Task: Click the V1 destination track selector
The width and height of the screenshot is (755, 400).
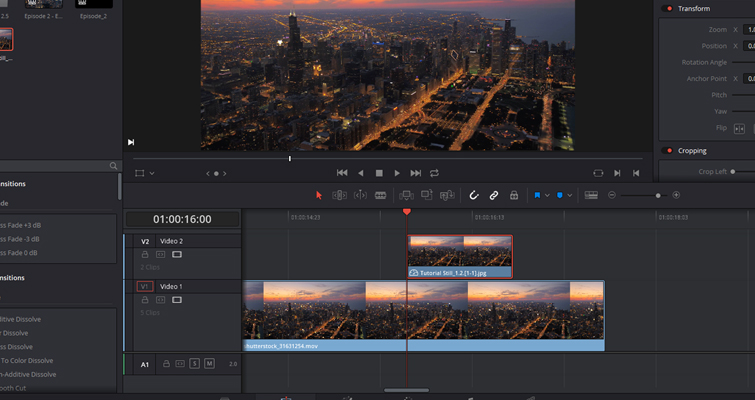Action: (144, 287)
